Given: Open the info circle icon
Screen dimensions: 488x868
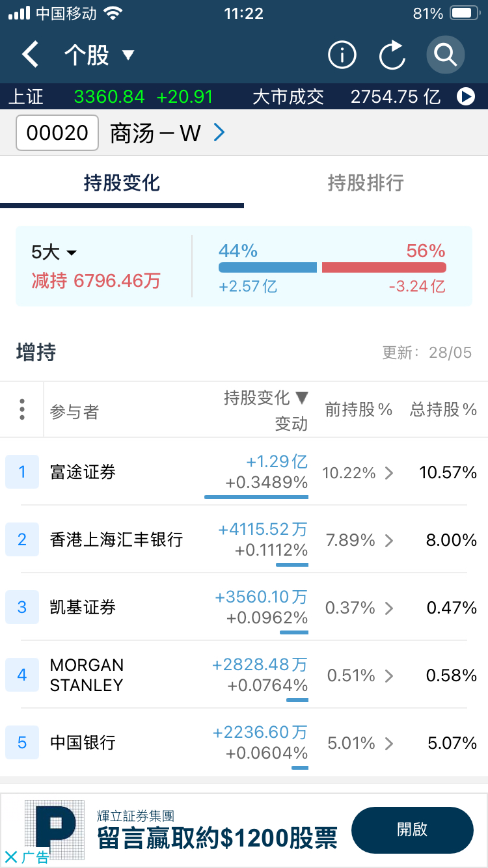Looking at the screenshot, I should coord(342,55).
